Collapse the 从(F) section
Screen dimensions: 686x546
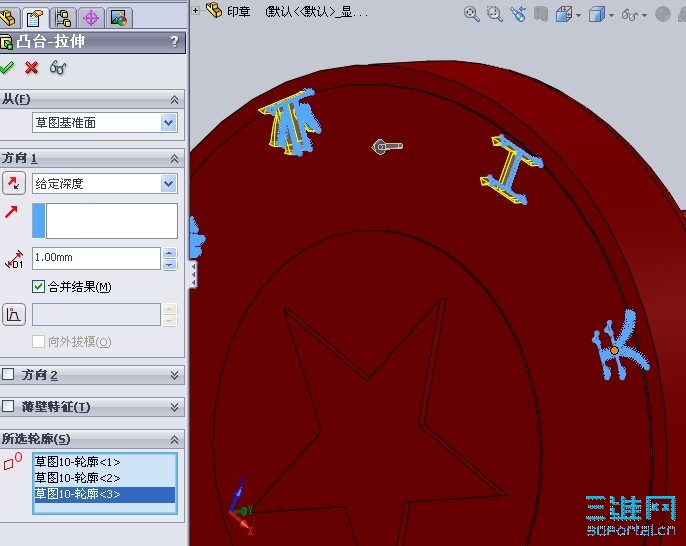pos(174,100)
